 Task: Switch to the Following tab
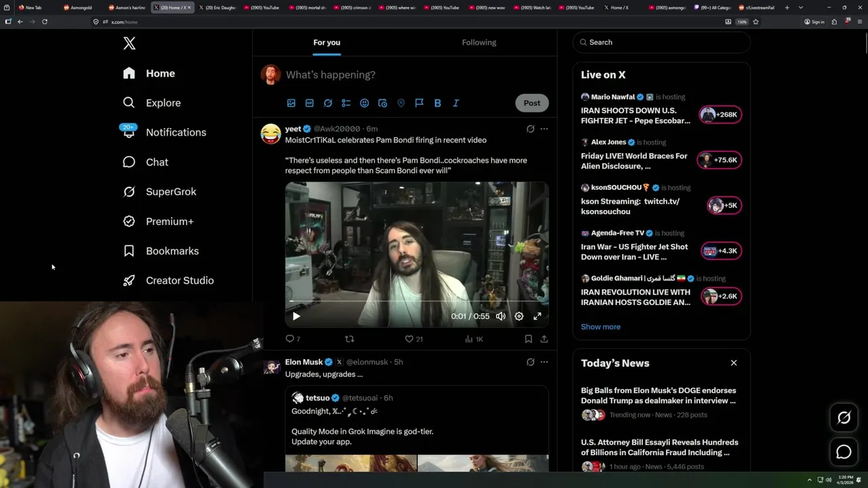[479, 42]
